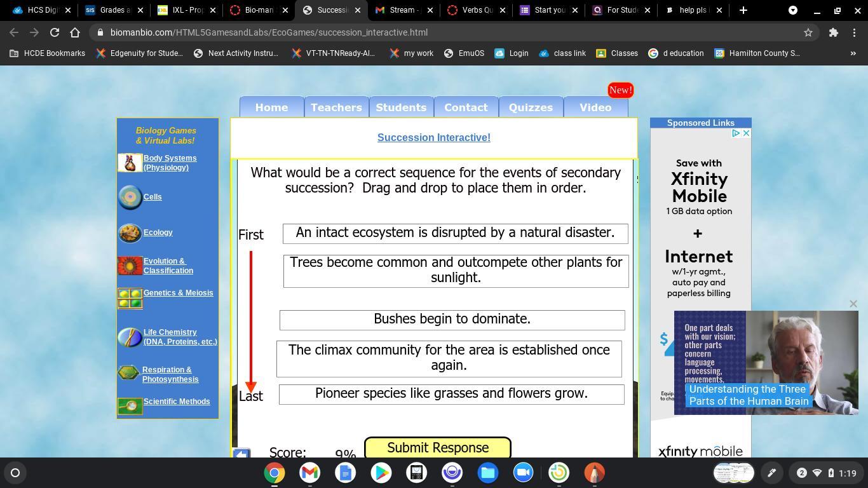Switch to the help pls browser tab

pyautogui.click(x=695, y=10)
